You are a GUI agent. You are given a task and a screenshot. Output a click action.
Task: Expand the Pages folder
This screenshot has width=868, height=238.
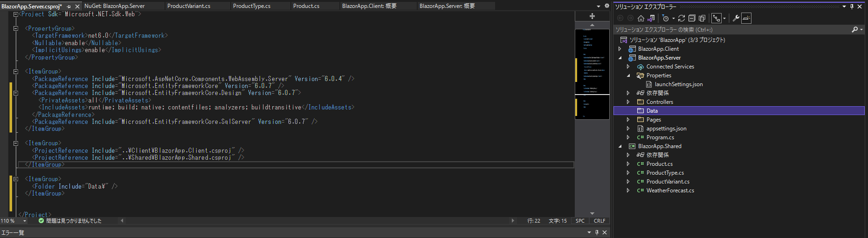628,120
